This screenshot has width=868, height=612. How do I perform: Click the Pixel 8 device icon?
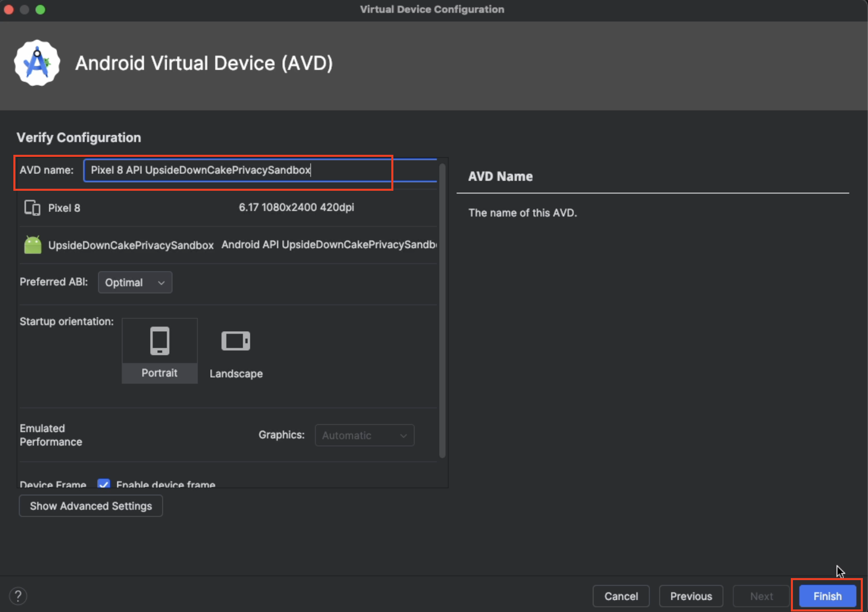32,208
